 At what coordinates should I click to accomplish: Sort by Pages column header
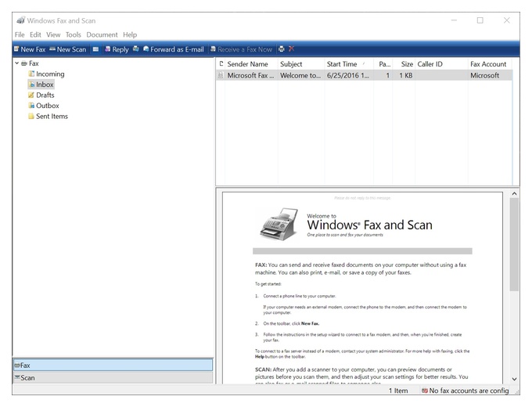coord(383,64)
